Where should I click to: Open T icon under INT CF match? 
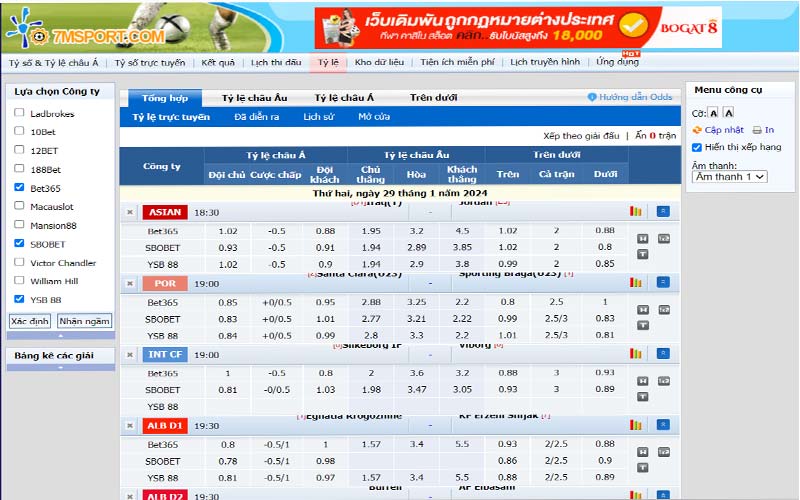pos(642,396)
